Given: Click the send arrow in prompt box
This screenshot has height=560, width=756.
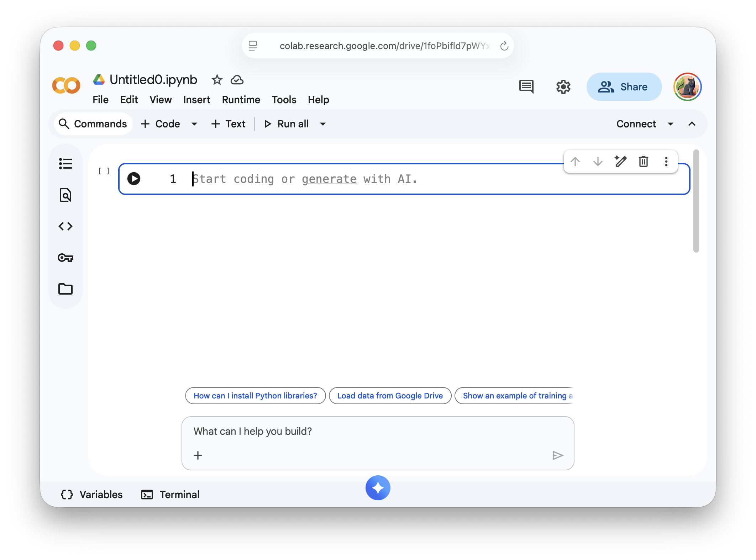Looking at the screenshot, I should (x=558, y=455).
